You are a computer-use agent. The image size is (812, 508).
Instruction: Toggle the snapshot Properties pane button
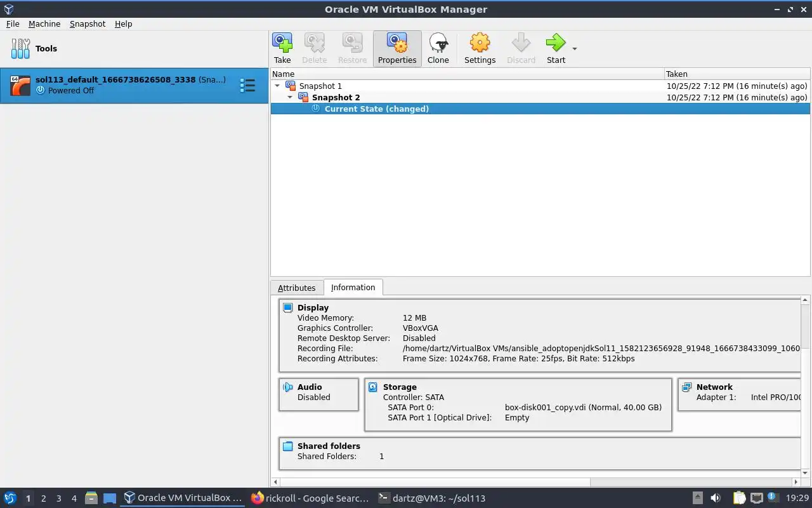point(397,48)
